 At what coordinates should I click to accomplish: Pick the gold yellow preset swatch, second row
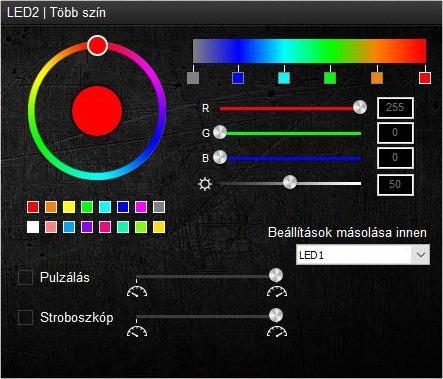tap(159, 227)
